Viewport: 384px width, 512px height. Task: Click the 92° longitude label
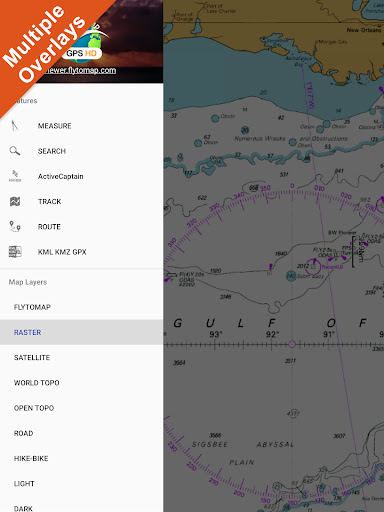pyautogui.click(x=272, y=334)
